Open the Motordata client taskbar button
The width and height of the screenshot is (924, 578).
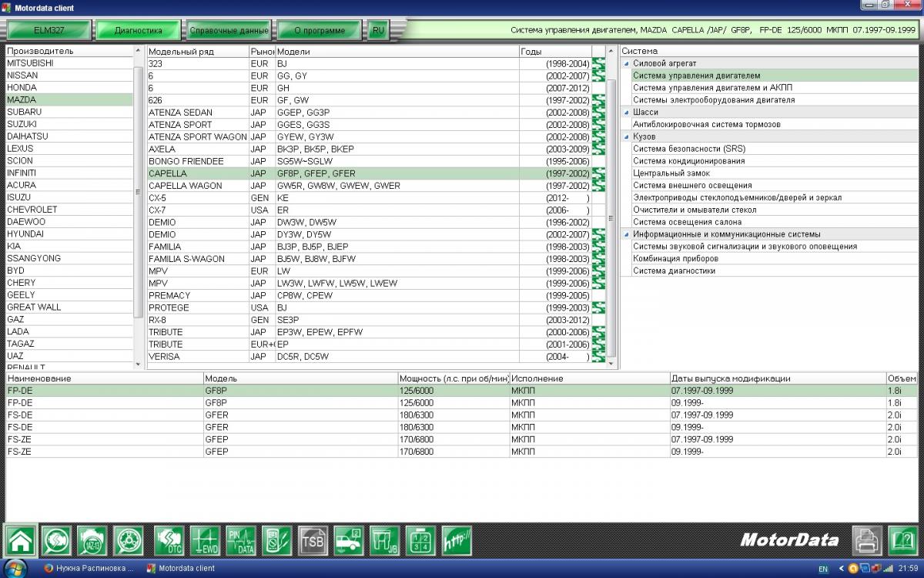pyautogui.click(x=182, y=569)
